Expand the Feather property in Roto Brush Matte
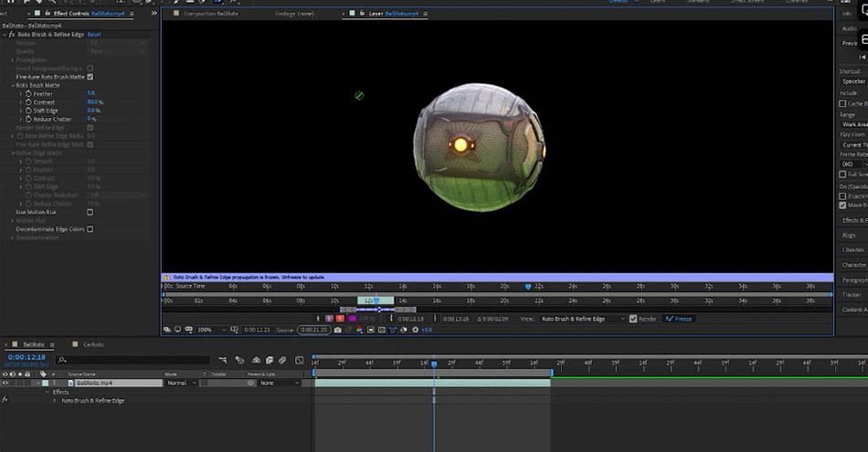 (21, 93)
